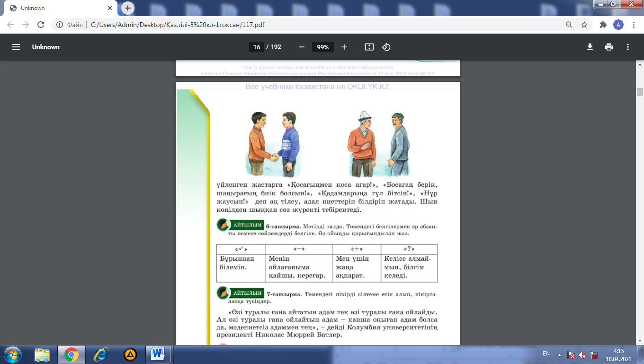644x364 pixels.
Task: Click the "Unknown" document title in PDF toolbar
Action: pos(46,47)
